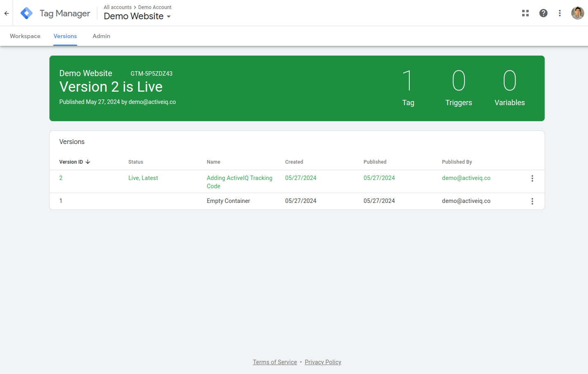Open the Empty Container version row
This screenshot has height=374, width=588.
pos(297,201)
